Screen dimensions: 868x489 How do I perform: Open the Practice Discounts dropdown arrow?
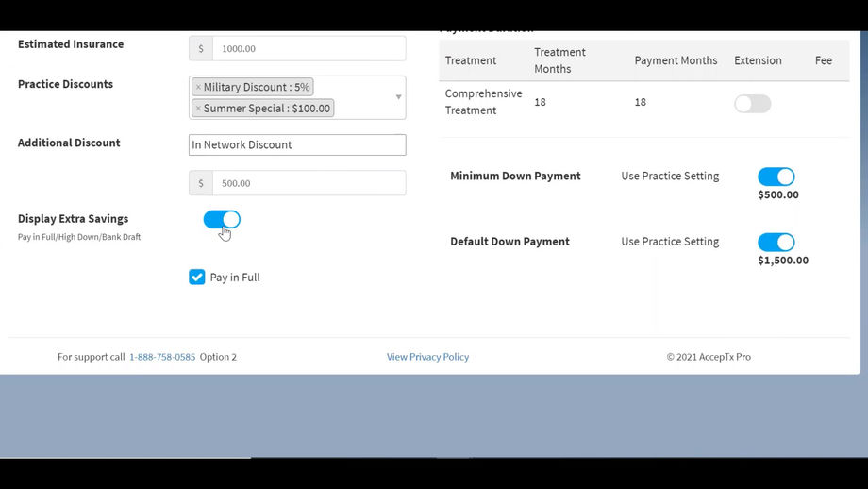398,97
